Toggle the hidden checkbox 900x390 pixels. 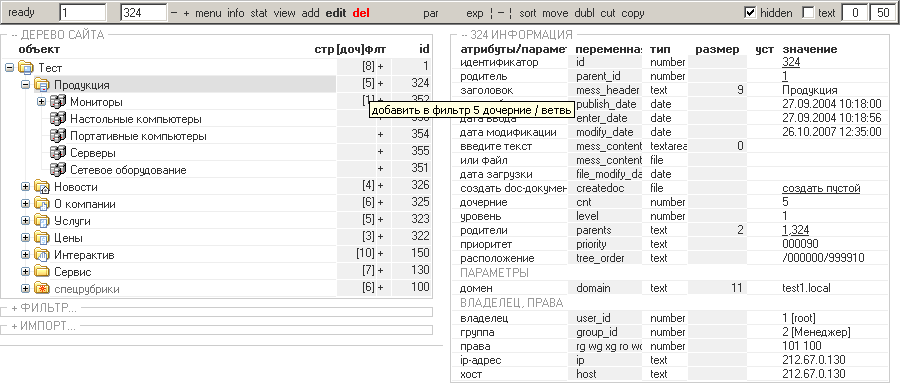(750, 13)
